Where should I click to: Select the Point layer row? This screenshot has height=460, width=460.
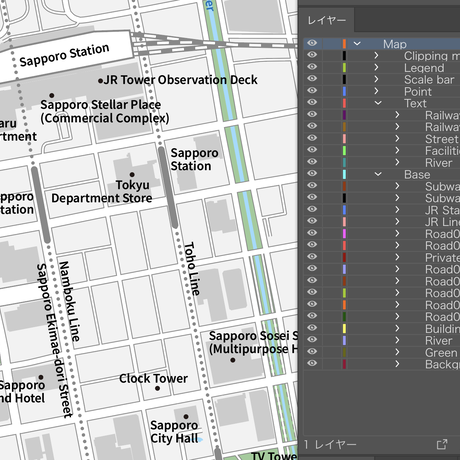click(382, 91)
